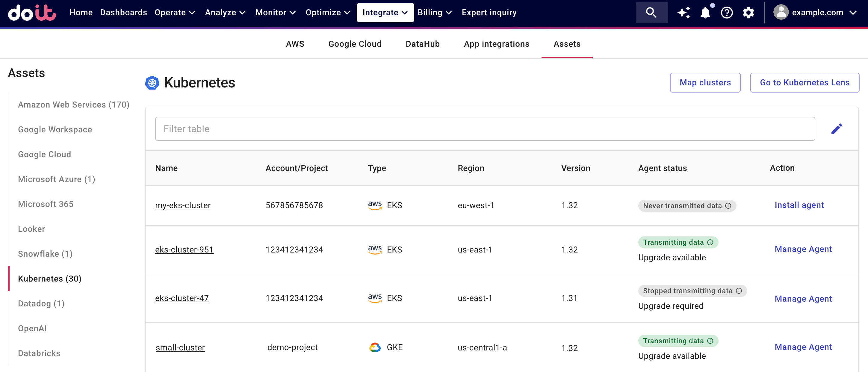The width and height of the screenshot is (868, 372).
Task: Expand the Operate dropdown menu
Action: click(x=175, y=13)
